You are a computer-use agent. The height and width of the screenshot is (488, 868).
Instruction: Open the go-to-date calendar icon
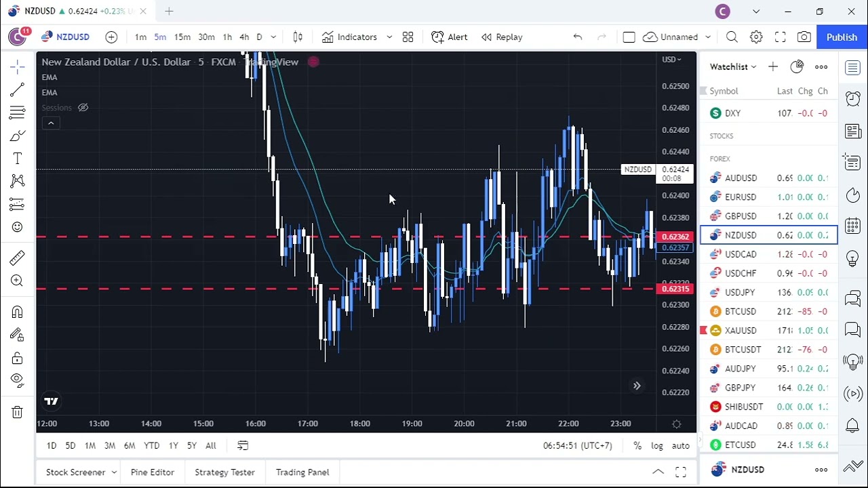243,445
